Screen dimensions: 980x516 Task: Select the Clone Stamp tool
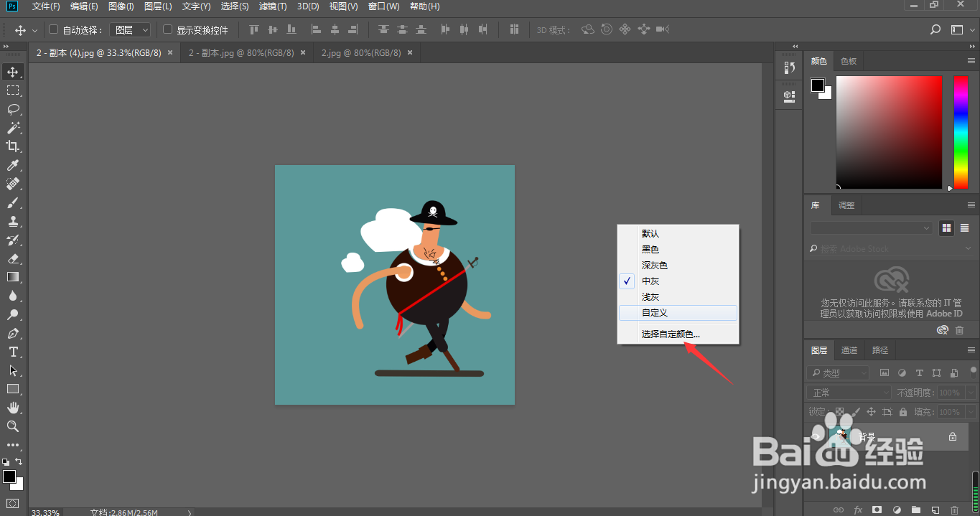pyautogui.click(x=13, y=221)
